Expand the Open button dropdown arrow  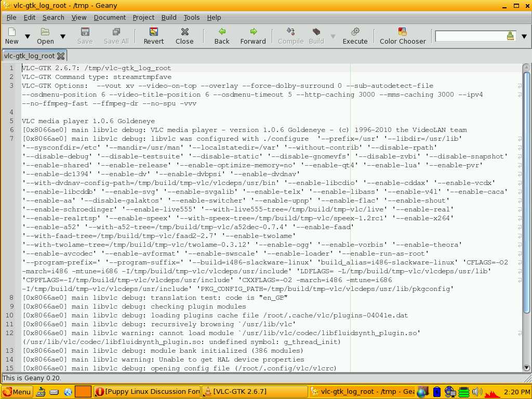coord(63,36)
